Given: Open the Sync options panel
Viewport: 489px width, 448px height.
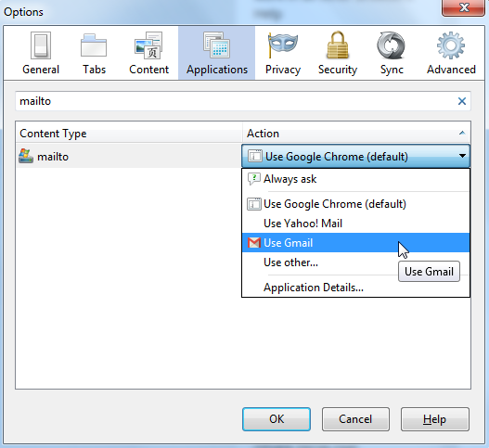Looking at the screenshot, I should click(392, 53).
